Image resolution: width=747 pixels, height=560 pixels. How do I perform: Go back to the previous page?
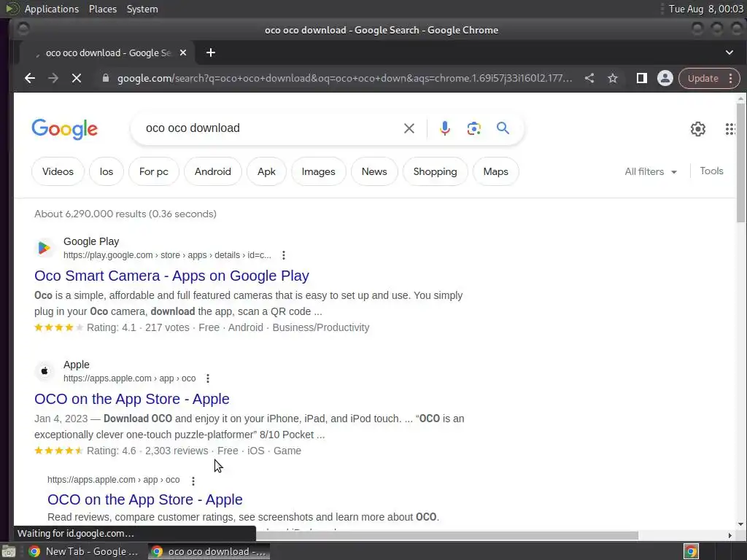[x=29, y=78]
